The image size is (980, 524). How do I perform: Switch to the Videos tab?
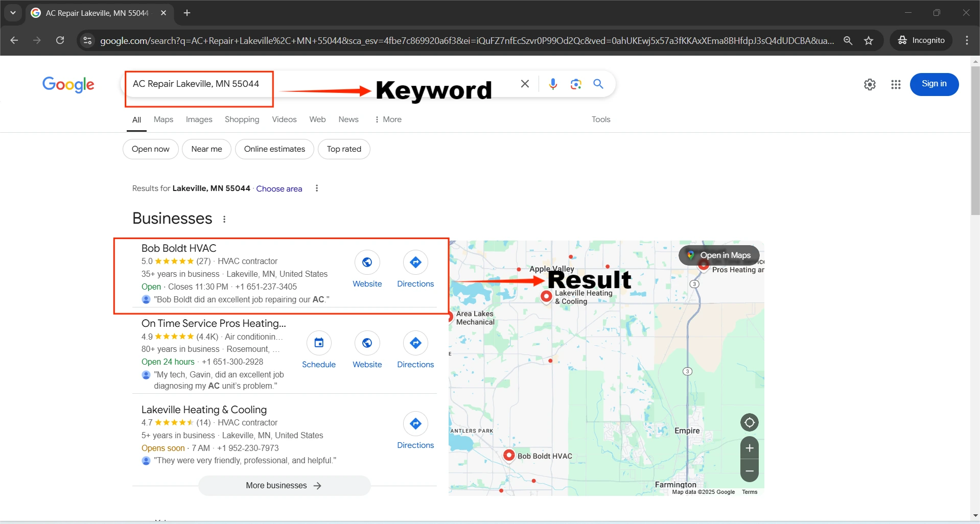pos(284,120)
